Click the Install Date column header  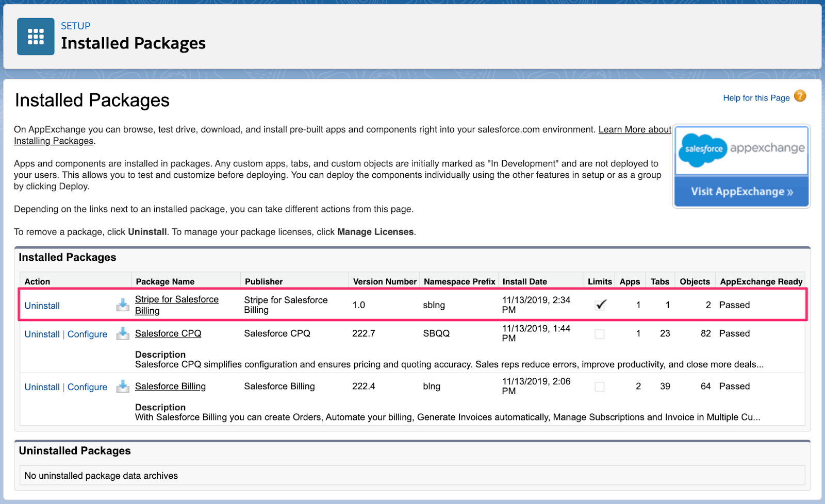point(525,281)
